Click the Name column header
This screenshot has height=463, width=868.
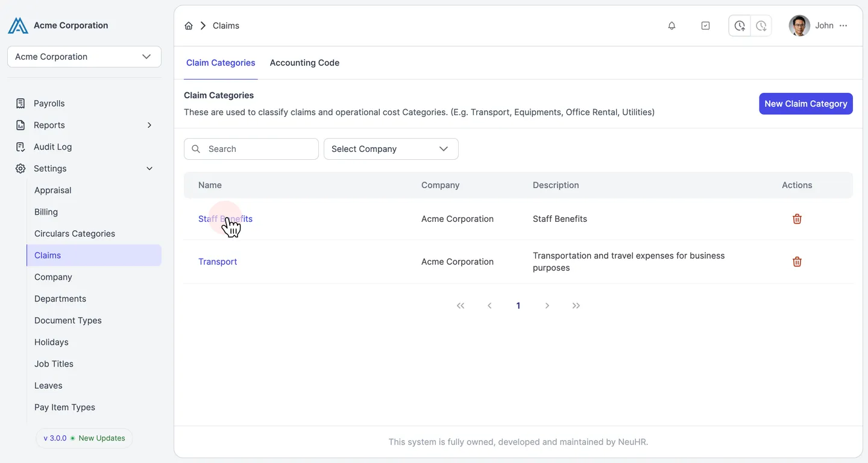(210, 185)
